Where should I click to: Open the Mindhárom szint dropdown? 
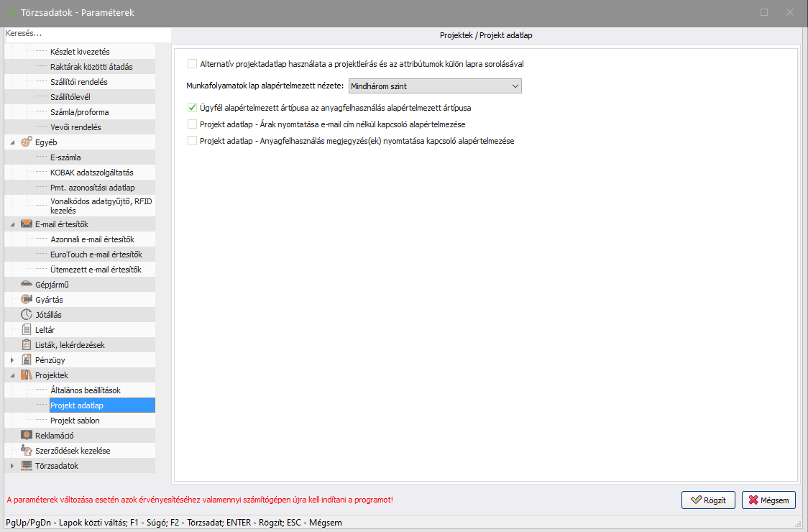(435, 86)
